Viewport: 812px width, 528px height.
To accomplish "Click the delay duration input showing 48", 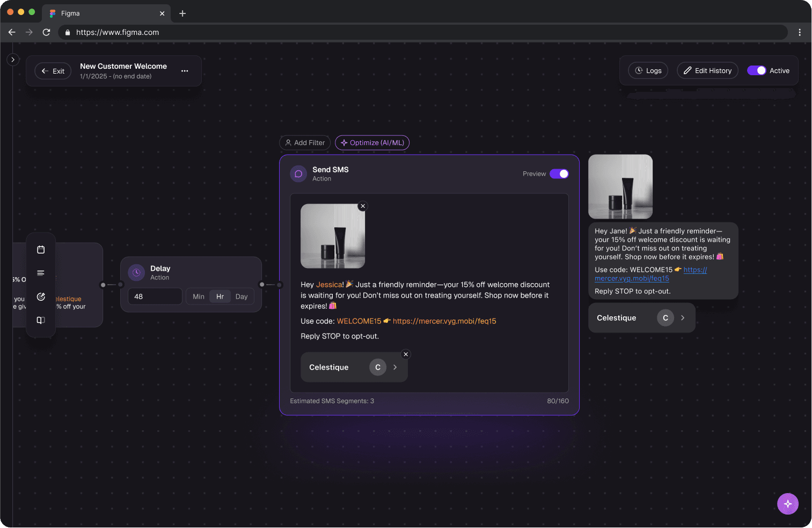I will click(x=155, y=296).
